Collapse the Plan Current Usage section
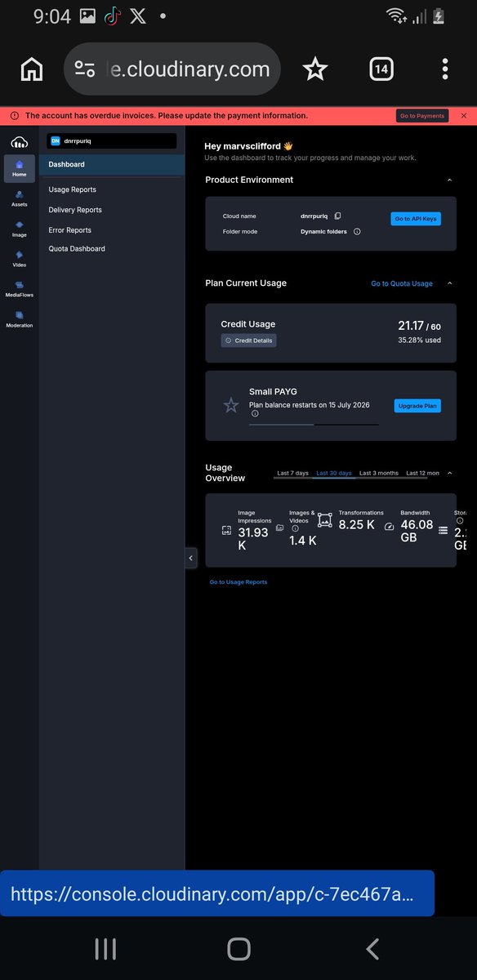The image size is (477, 980). (x=449, y=283)
